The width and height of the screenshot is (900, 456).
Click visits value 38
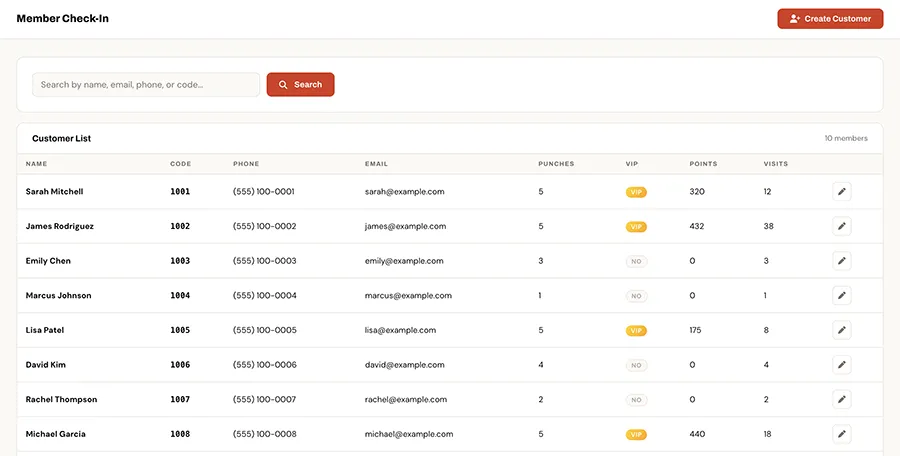[x=769, y=226]
